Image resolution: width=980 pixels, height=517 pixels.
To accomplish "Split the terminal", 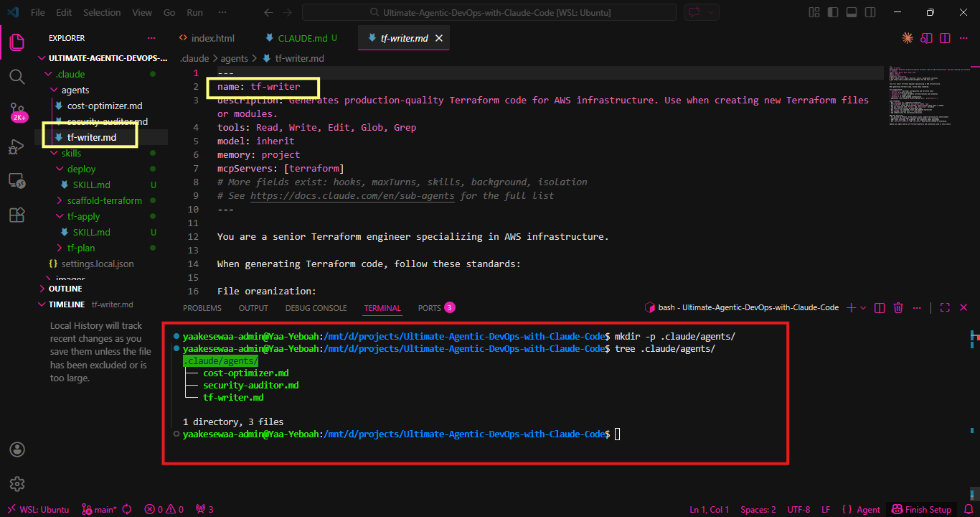I will (x=880, y=307).
